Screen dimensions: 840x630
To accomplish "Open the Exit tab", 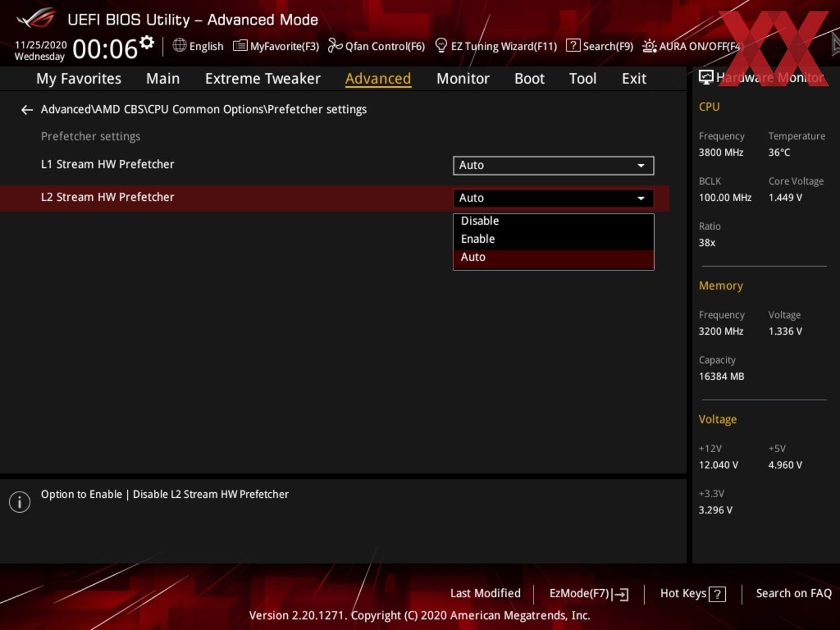I will tap(634, 78).
